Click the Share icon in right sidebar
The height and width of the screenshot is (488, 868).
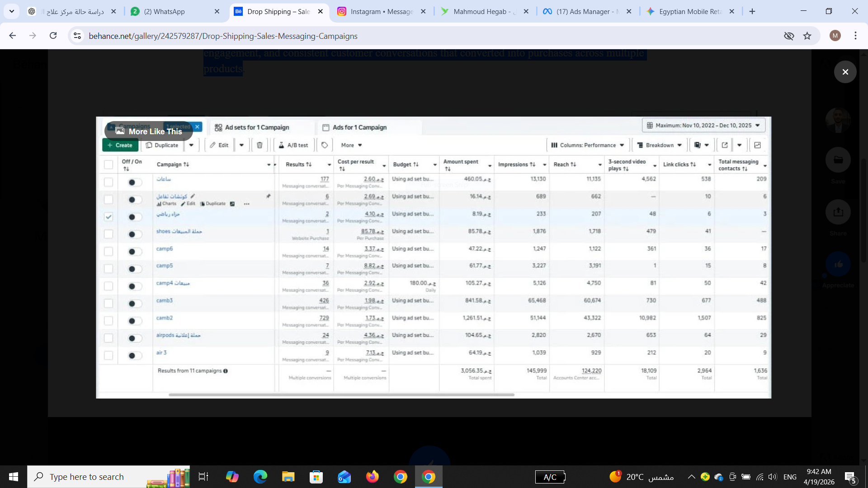point(838,212)
